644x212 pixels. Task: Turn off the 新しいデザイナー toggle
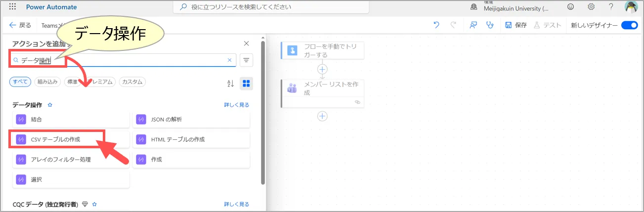pos(629,25)
